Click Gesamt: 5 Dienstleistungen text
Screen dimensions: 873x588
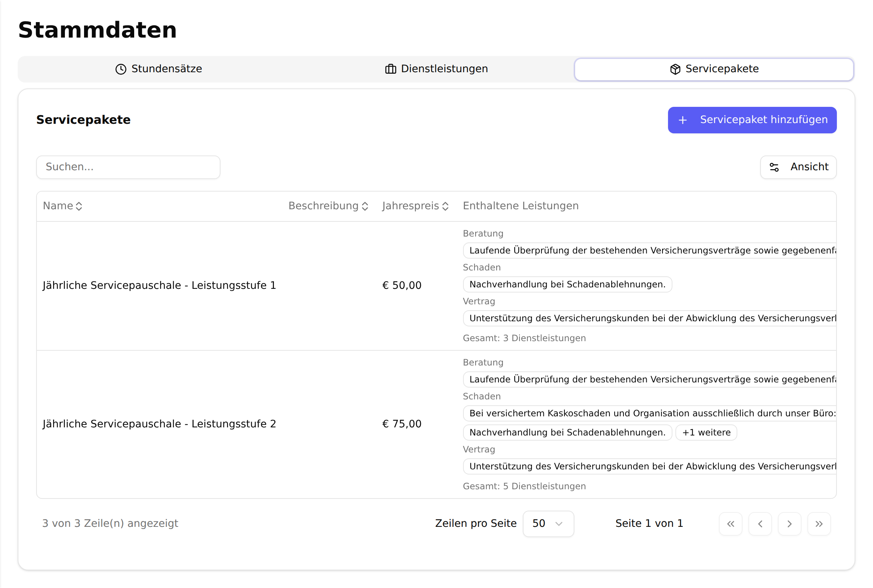(524, 486)
